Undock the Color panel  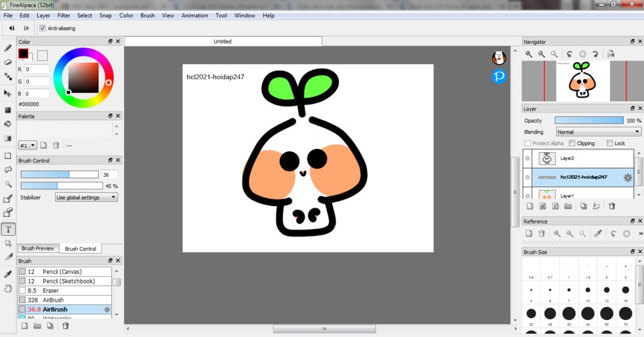pos(110,41)
